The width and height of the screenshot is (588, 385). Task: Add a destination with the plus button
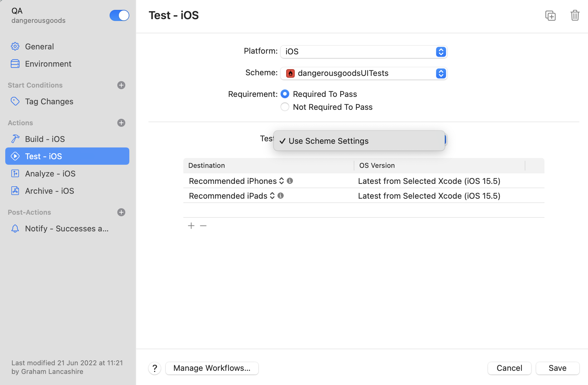click(x=191, y=226)
